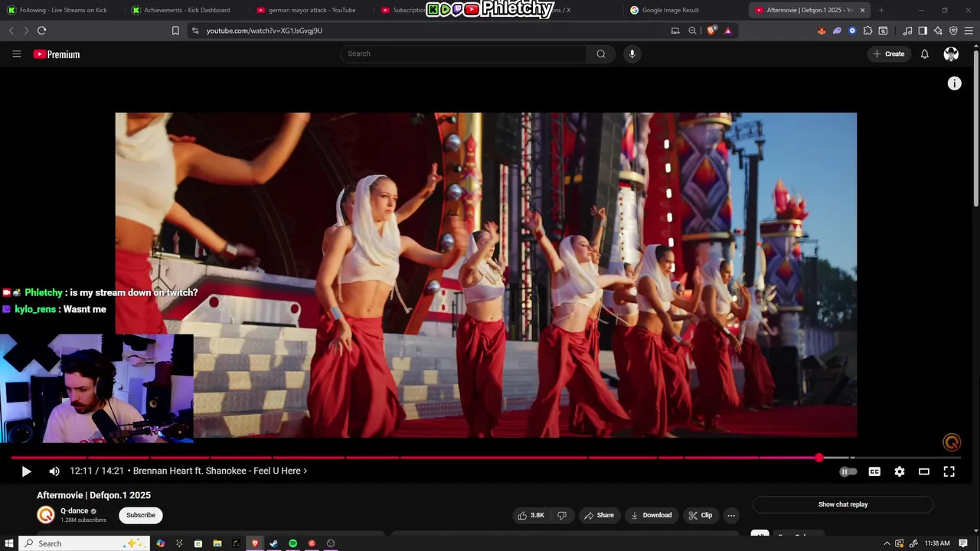Open the more actions ellipsis menu
Viewport: 980px width, 551px height.
pyautogui.click(x=731, y=515)
